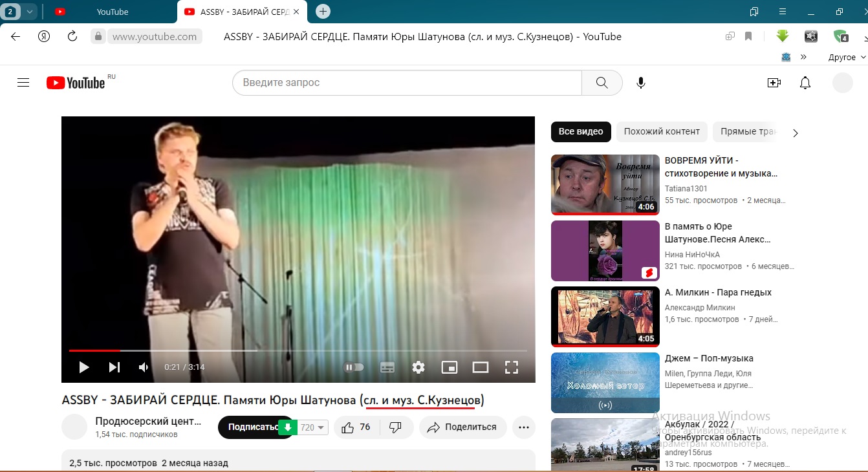868x472 pixels.
Task: Click the green download arrow button
Action: (287, 427)
